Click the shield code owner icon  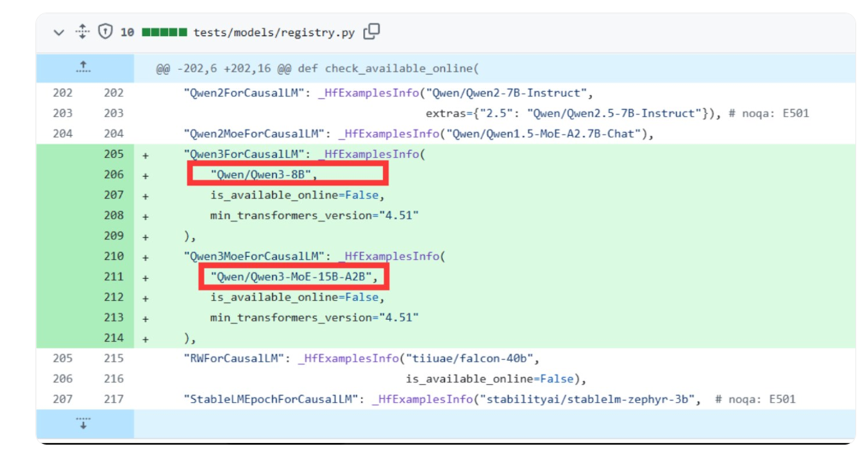pyautogui.click(x=105, y=31)
